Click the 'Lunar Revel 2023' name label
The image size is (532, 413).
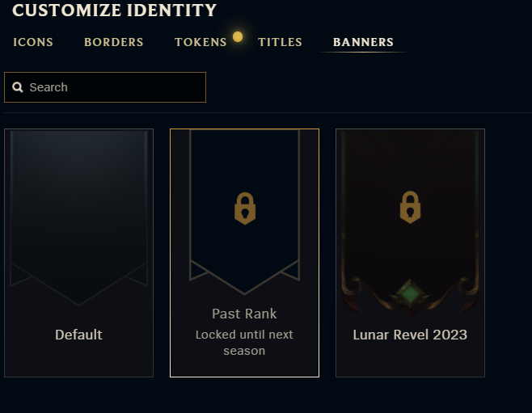[410, 335]
